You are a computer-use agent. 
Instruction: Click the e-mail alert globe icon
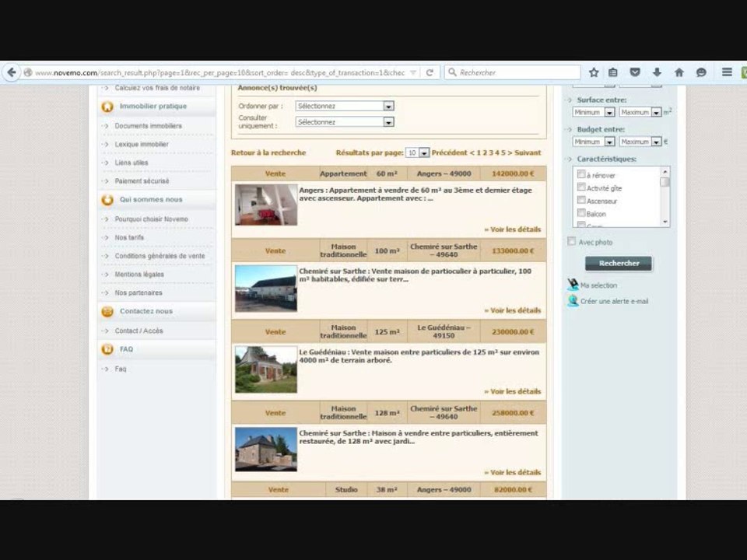pyautogui.click(x=573, y=300)
